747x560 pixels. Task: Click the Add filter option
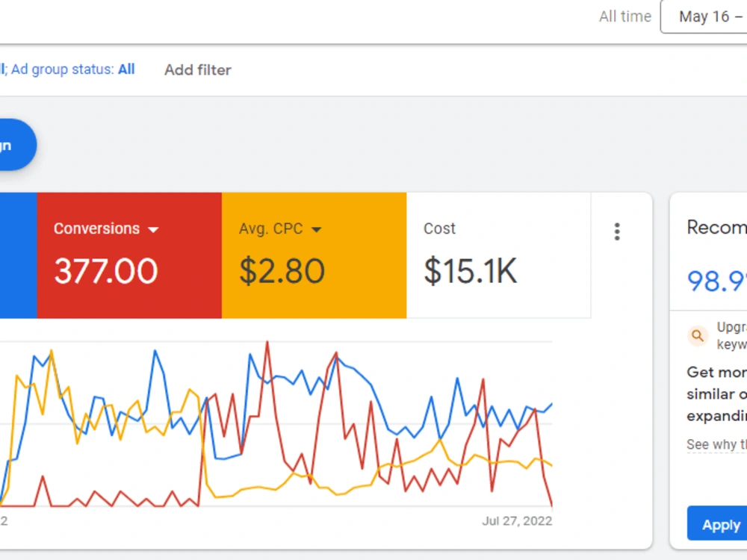198,70
